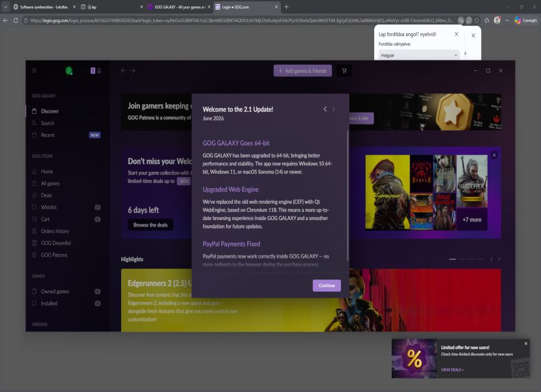Click translate icon in address bar
This screenshot has width=541, height=392.
461,21
